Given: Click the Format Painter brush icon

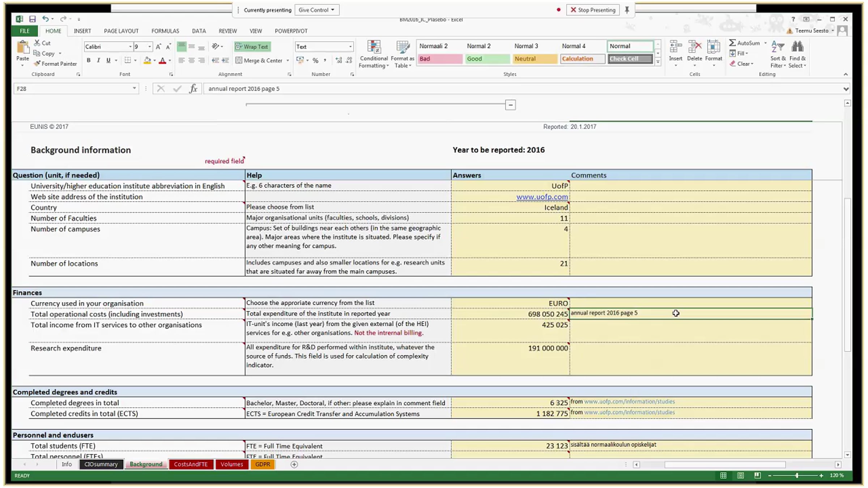Looking at the screenshot, I should [37, 64].
